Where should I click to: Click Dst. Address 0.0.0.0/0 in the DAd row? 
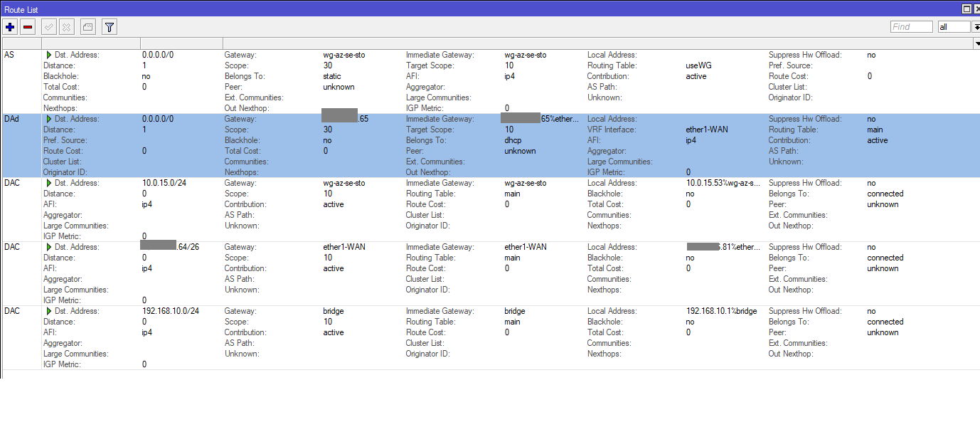click(x=157, y=119)
